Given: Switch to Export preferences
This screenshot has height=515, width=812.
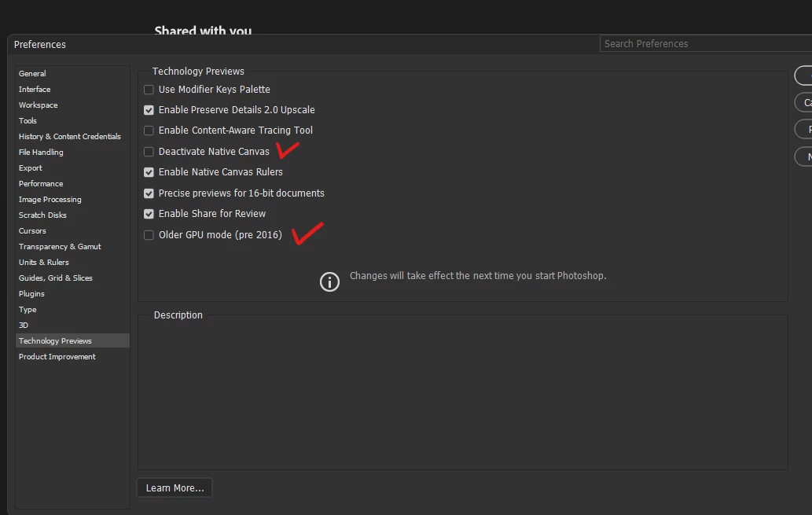Looking at the screenshot, I should [x=72, y=168].
